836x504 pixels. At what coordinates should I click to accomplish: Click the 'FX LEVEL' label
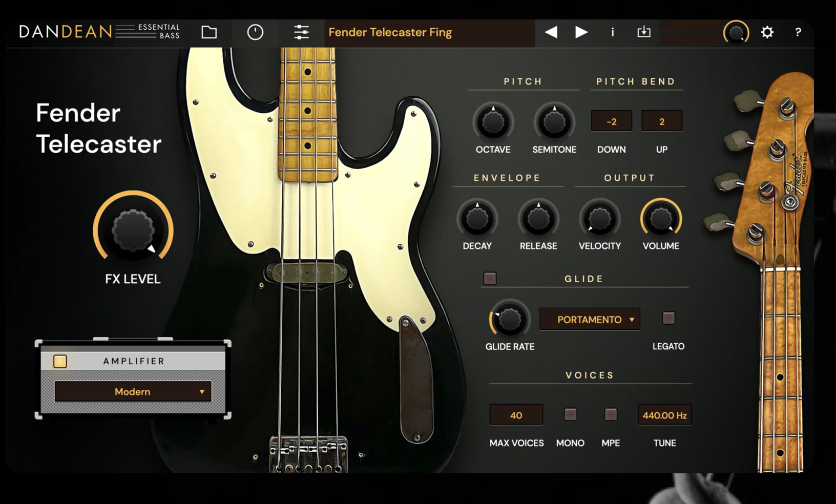click(133, 279)
